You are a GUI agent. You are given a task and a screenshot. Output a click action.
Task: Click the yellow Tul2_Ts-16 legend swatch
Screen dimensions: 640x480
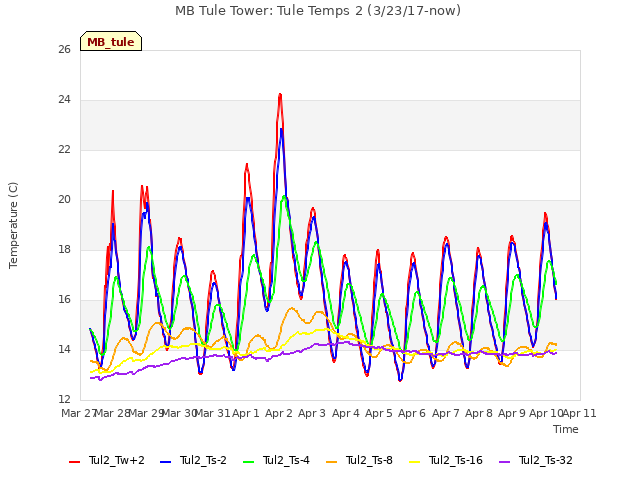(x=415, y=462)
